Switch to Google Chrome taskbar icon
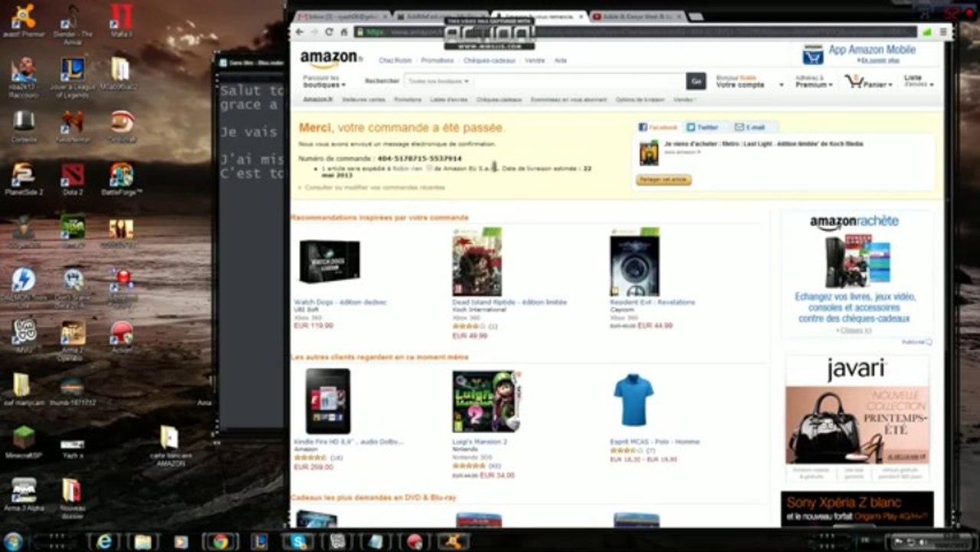980x552 pixels. coord(221,541)
